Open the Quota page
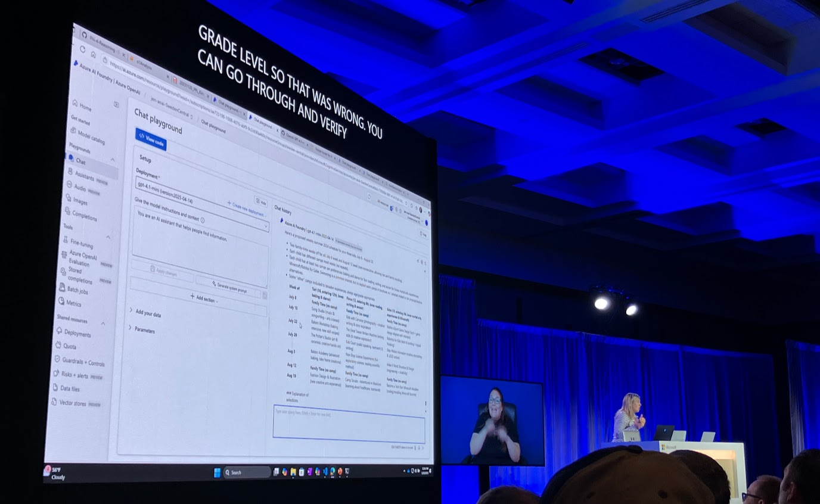The width and height of the screenshot is (820, 504). point(67,346)
